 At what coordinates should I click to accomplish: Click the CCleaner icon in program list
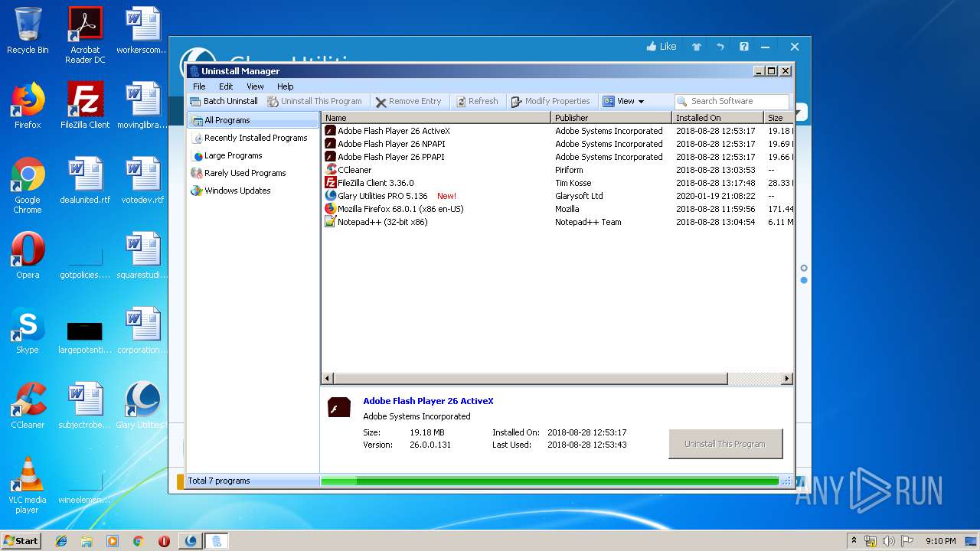331,170
